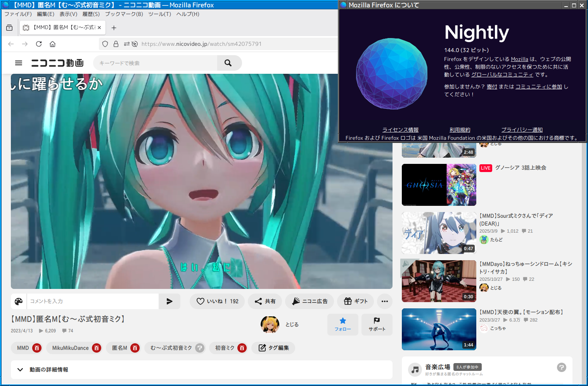Click the search magnifier icon
The width and height of the screenshot is (588, 386).
[228, 63]
